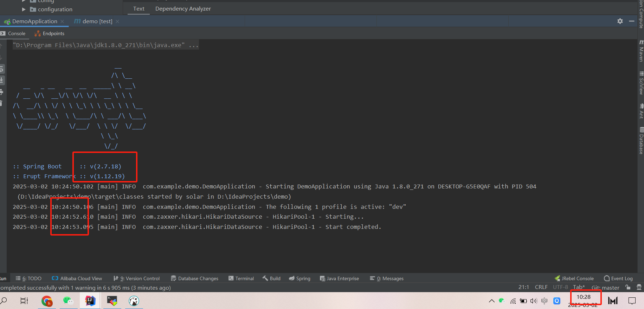This screenshot has width=644, height=309.
Task: Open the Tab* indentation settings
Action: (579, 287)
